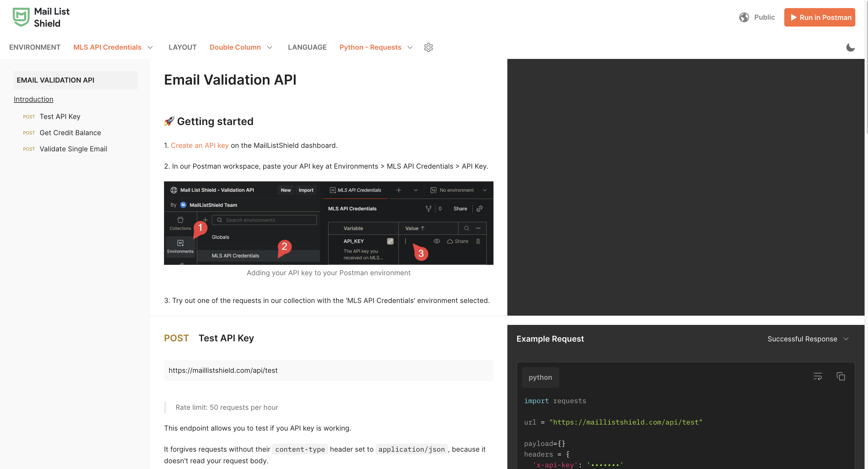Expand the Successful Response example selector
The image size is (868, 469).
click(808, 338)
